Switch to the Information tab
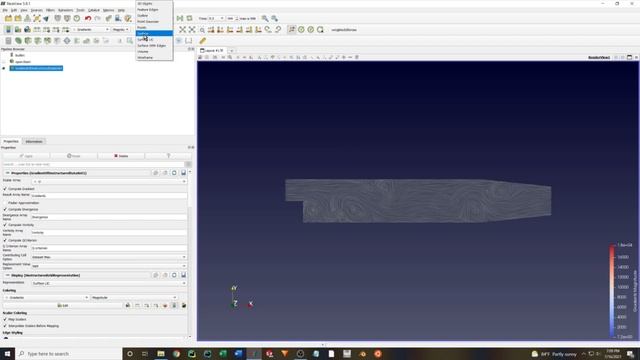The width and height of the screenshot is (640, 360). tap(34, 141)
